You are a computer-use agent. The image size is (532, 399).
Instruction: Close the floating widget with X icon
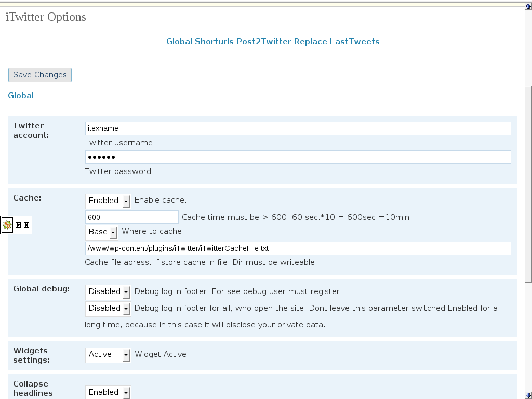(x=26, y=225)
